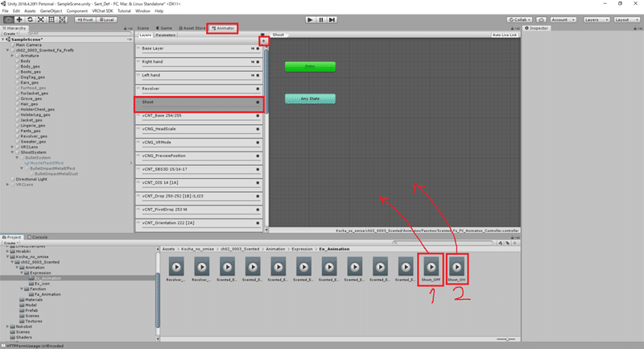Open vCNG_VRMode layer settings gear
The image size is (644, 349).
tap(258, 143)
